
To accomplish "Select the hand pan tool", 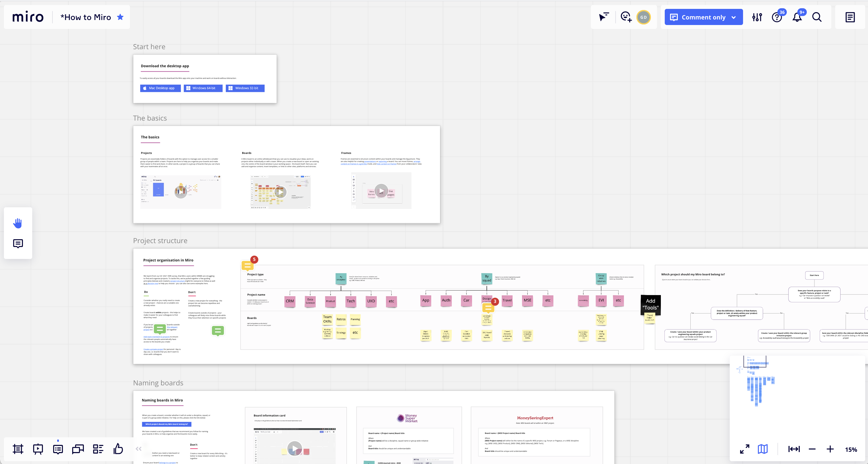I will (18, 223).
